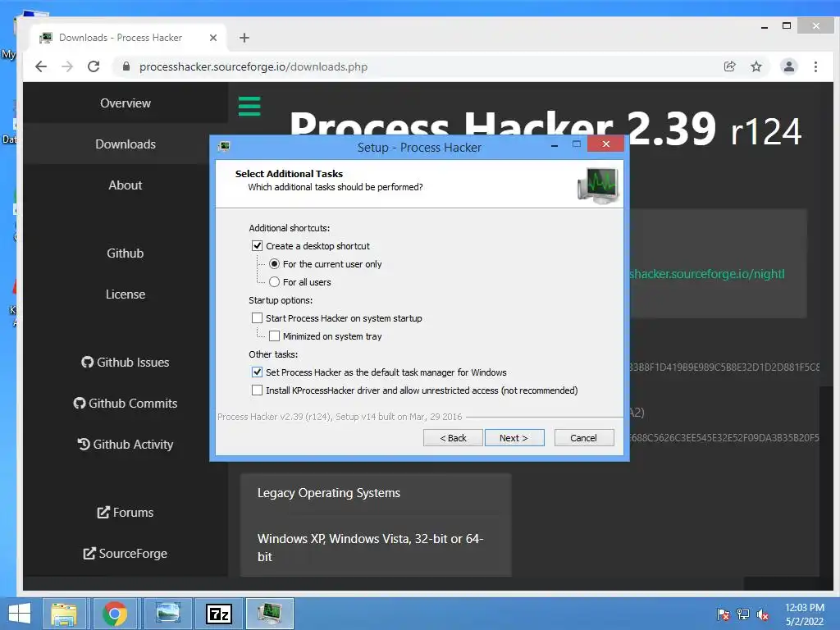Click Next in the setup wizard
Viewport: 840px width, 630px height.
coord(514,438)
